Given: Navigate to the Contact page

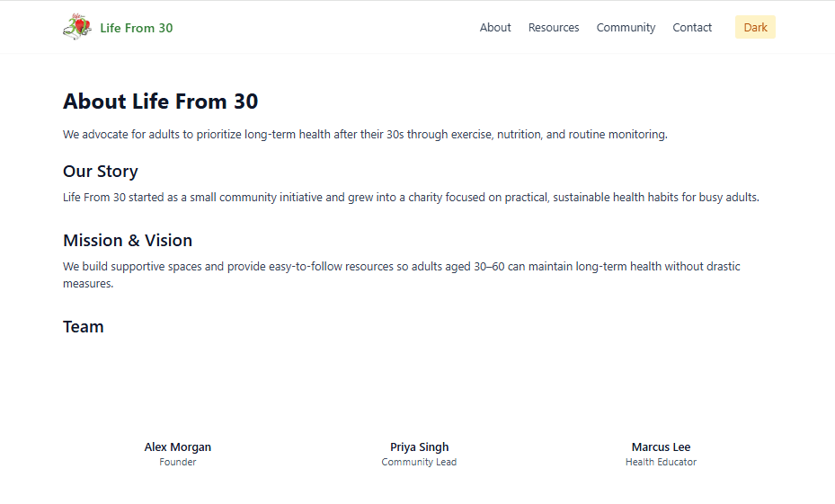Looking at the screenshot, I should coord(692,28).
